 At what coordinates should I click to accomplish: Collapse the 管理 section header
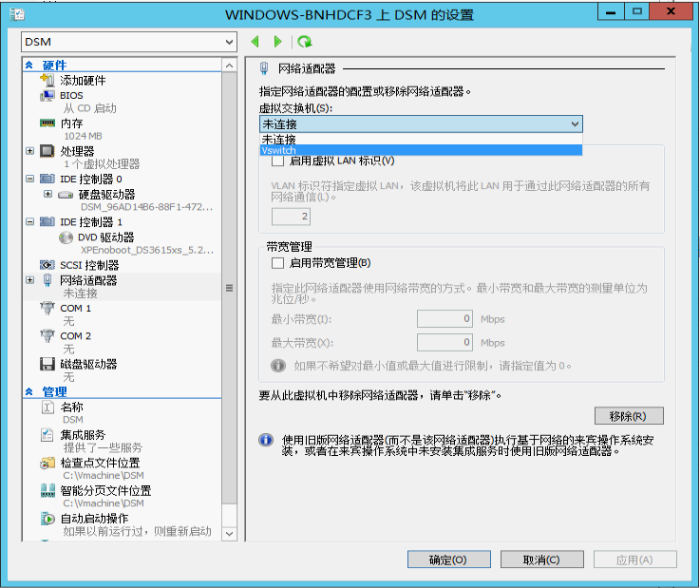click(x=29, y=391)
